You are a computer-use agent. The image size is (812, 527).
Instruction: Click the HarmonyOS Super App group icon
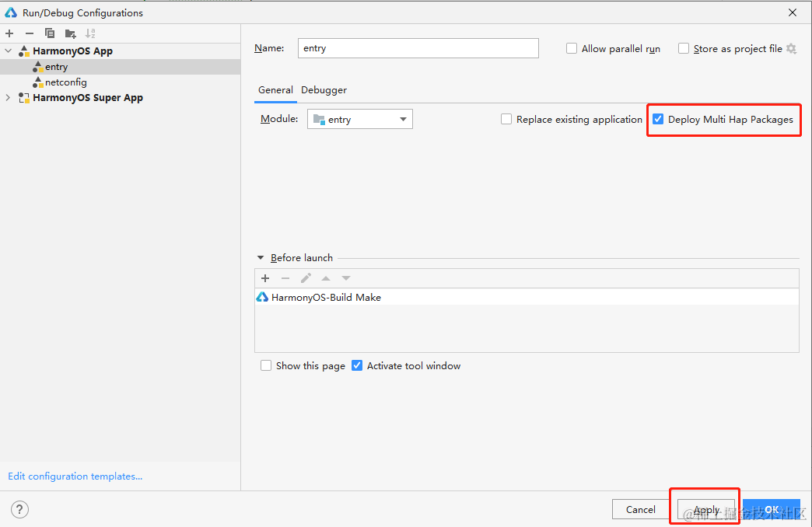point(24,98)
